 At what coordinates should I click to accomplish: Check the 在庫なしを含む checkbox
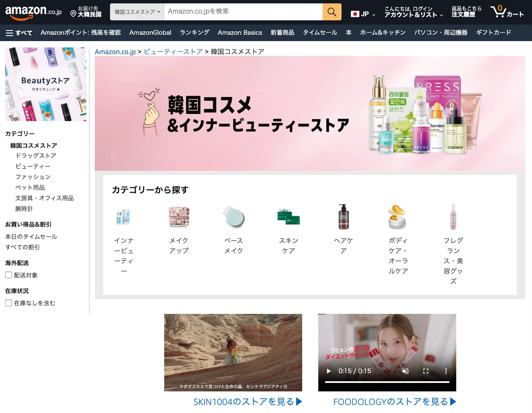point(8,303)
